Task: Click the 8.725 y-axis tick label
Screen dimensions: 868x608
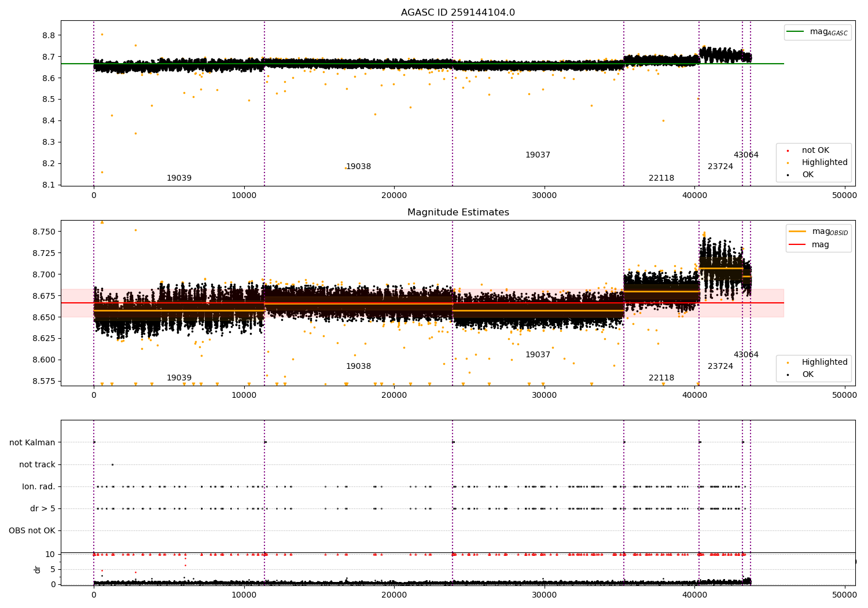Action: (44, 253)
